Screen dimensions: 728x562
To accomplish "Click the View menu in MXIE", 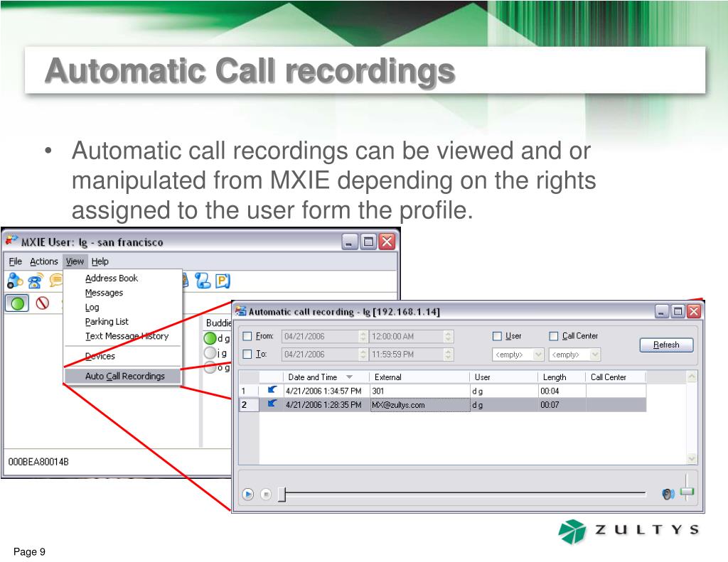I will (x=75, y=261).
